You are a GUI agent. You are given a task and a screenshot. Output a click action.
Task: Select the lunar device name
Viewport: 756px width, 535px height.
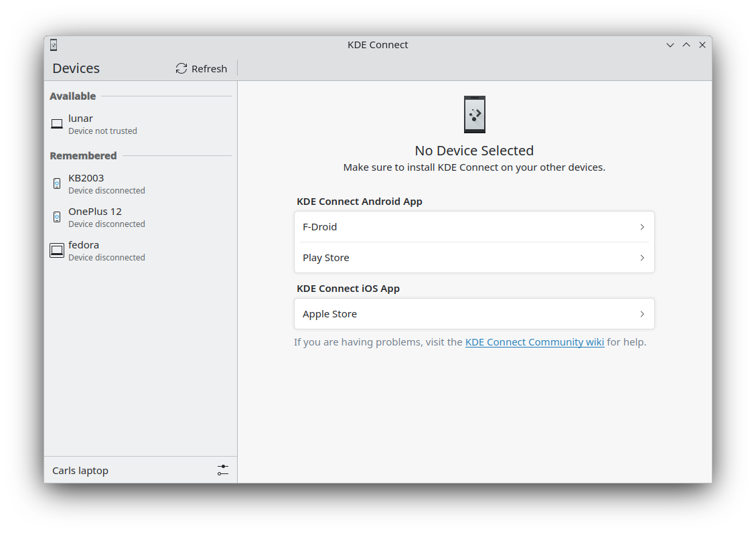[80, 118]
